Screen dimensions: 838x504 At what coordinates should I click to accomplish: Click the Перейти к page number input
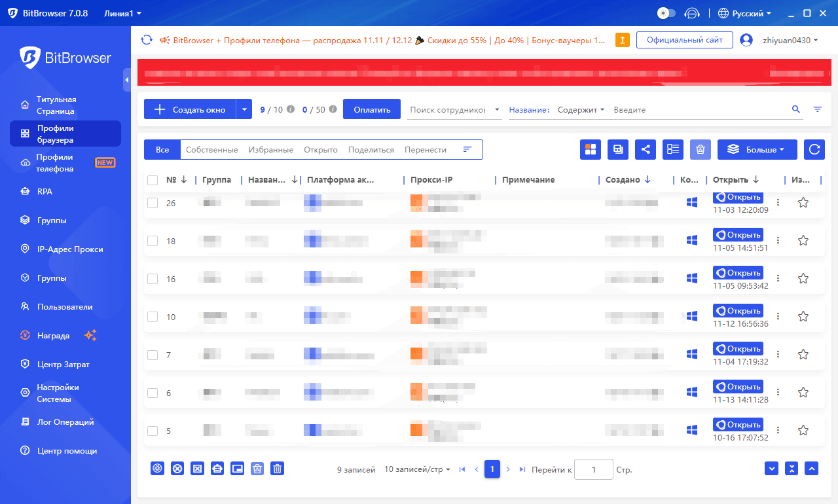click(593, 469)
